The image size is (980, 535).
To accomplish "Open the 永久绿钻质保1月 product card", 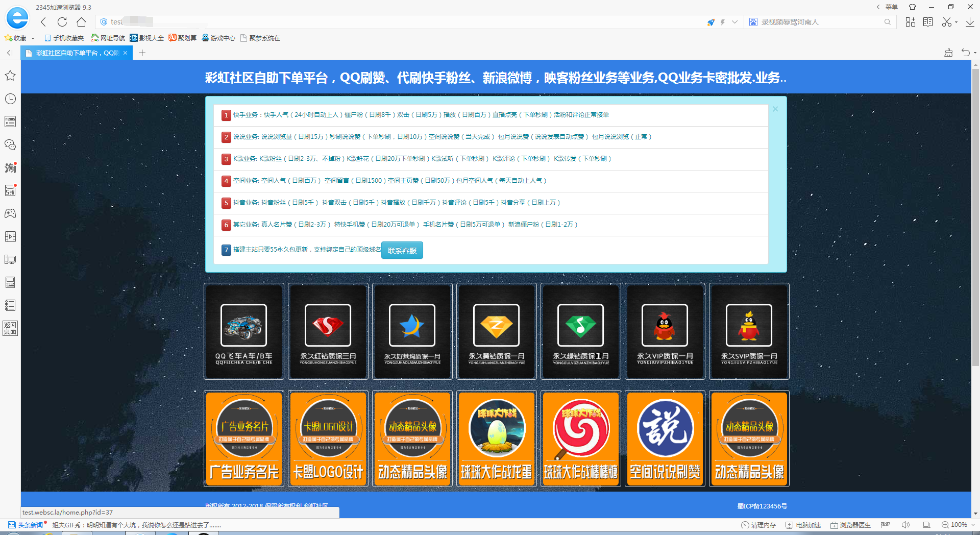I will [581, 331].
